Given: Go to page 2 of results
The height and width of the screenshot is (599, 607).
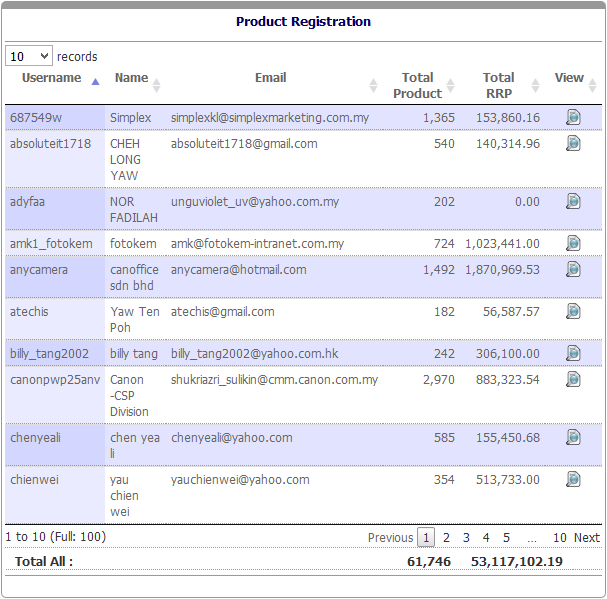Looking at the screenshot, I should [447, 538].
